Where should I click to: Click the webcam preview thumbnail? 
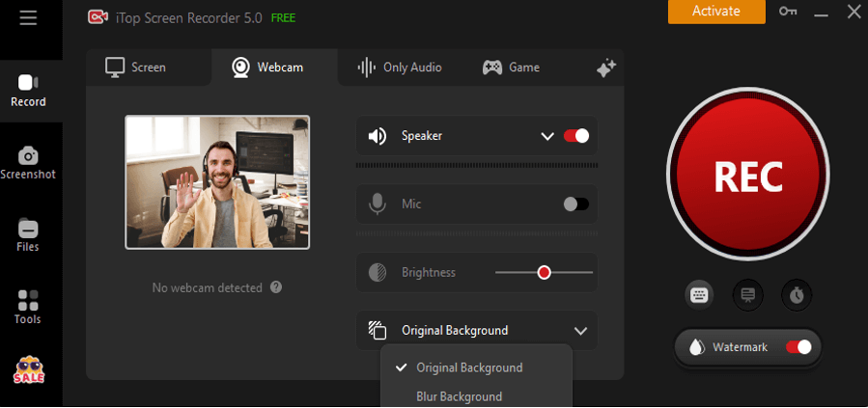(217, 182)
